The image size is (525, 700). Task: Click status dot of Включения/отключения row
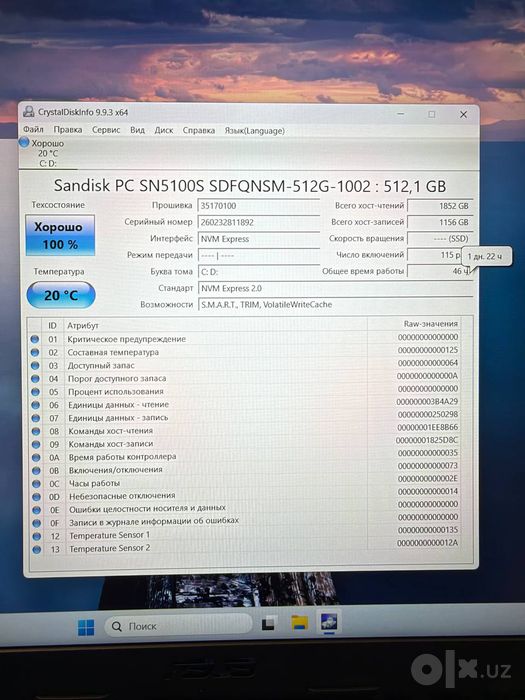coord(36,470)
